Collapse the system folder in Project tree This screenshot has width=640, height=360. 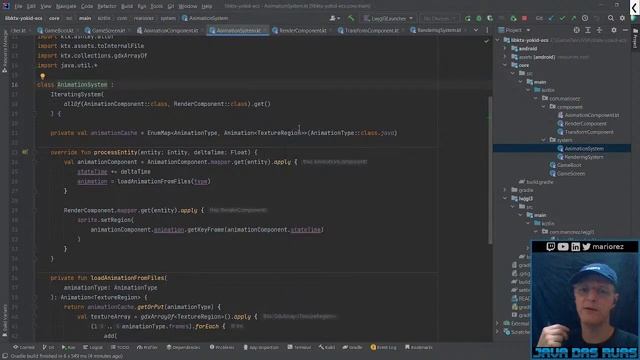(544, 140)
